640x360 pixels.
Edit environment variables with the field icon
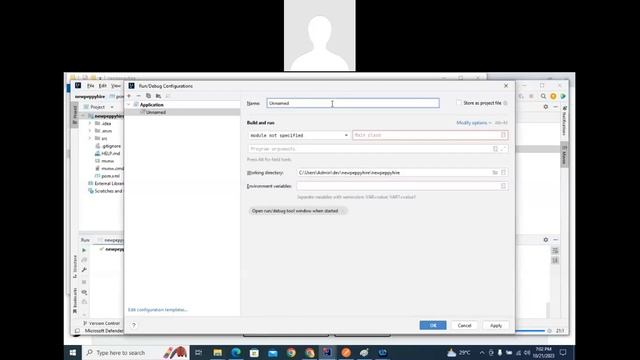pyautogui.click(x=503, y=186)
